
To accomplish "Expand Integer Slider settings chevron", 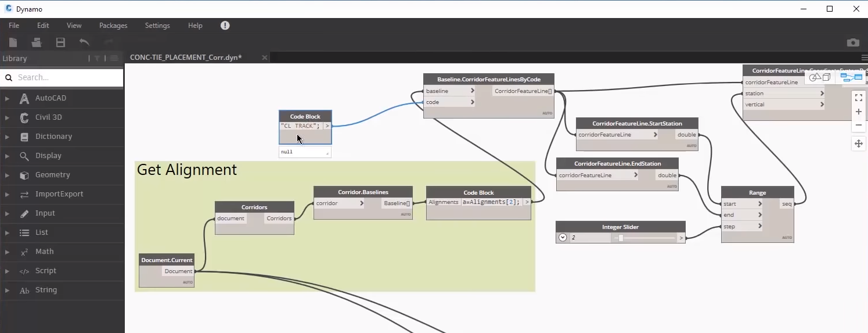I will [563, 237].
